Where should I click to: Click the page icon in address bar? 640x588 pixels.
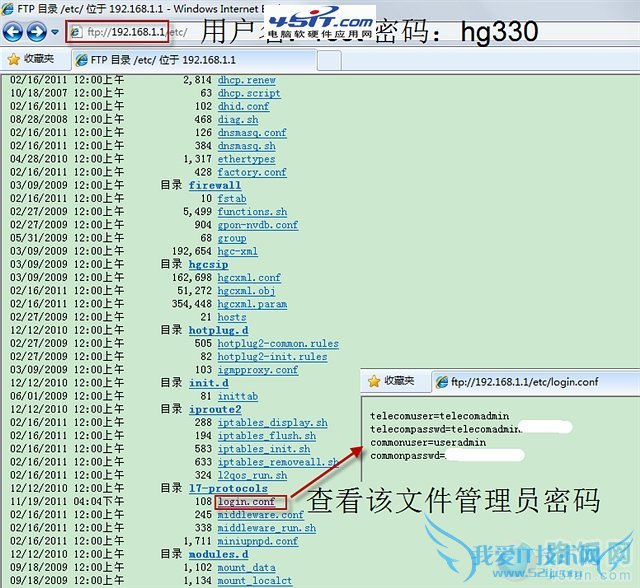[x=76, y=32]
